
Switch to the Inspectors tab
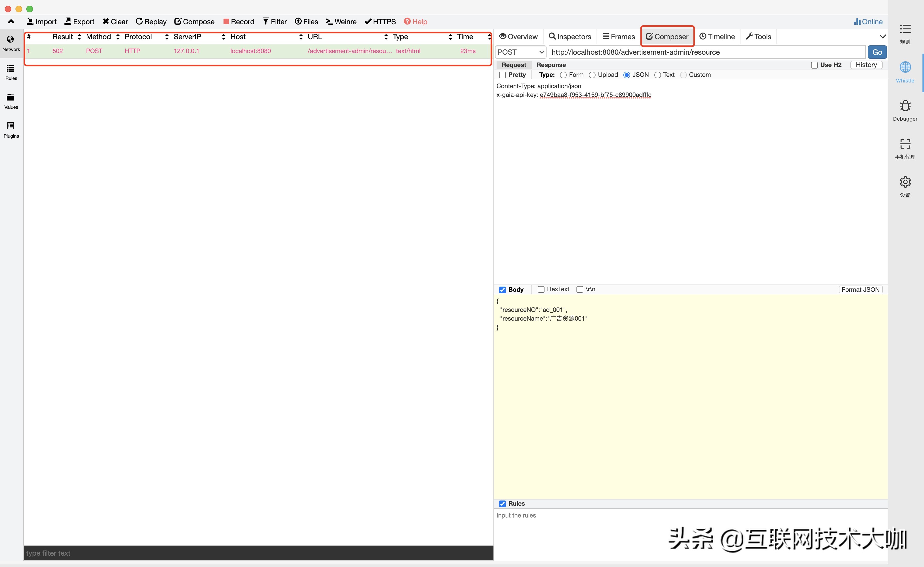click(x=570, y=37)
